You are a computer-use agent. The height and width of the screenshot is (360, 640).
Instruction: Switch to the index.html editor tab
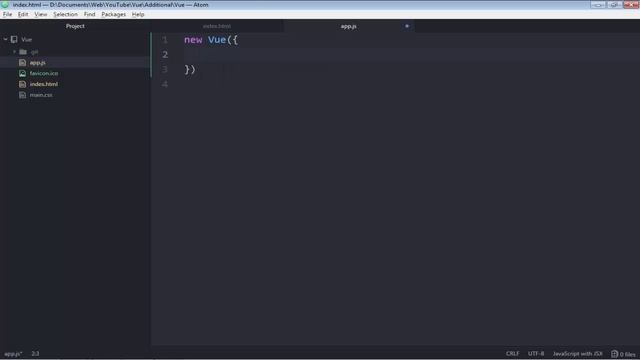(x=217, y=26)
